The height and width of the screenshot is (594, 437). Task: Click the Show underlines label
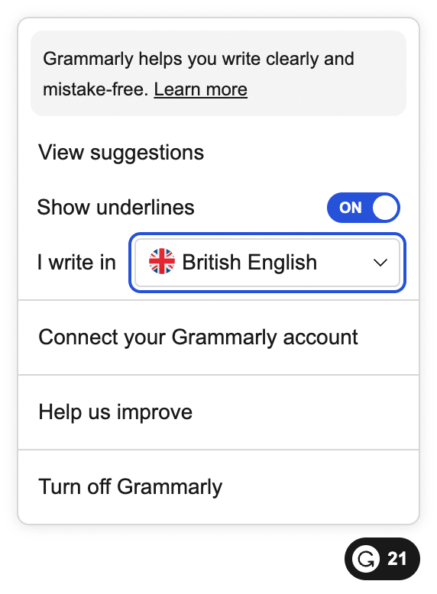point(115,207)
